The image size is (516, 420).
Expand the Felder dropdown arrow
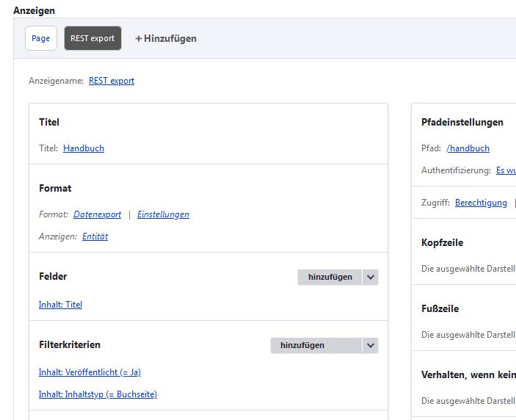click(371, 277)
